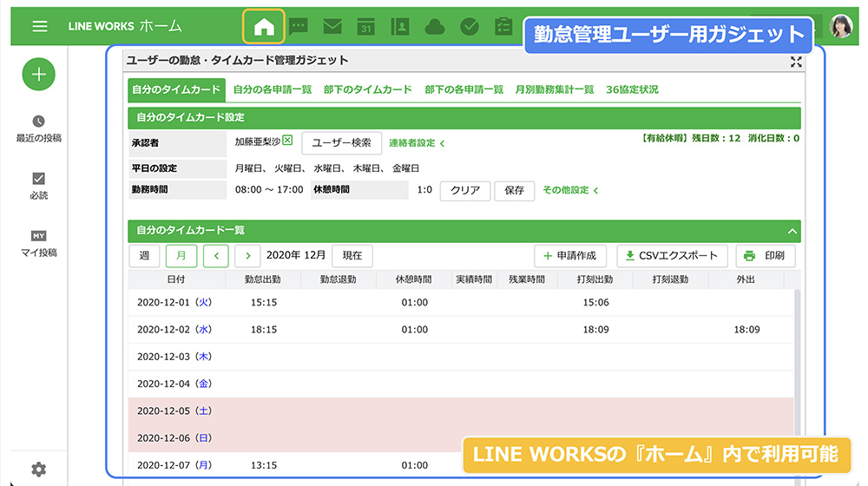
Task: Click 現在 button
Action: (352, 256)
